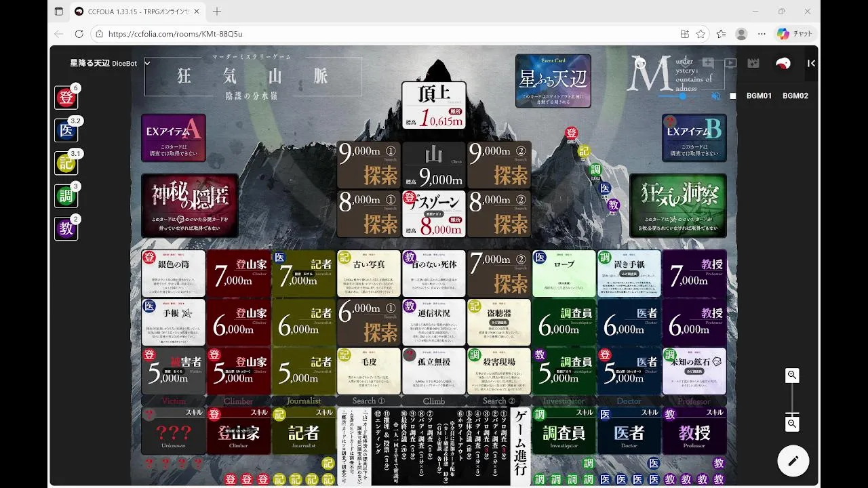Click the browser refresh button
This screenshot has width=868, height=488.
click(x=79, y=34)
